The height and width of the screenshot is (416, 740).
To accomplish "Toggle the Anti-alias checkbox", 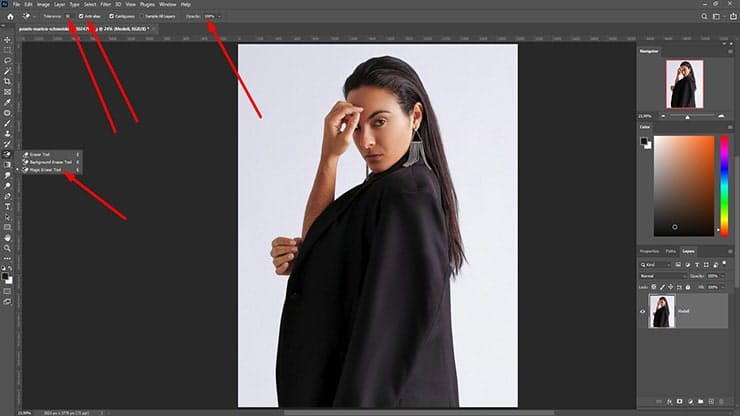I will (82, 17).
